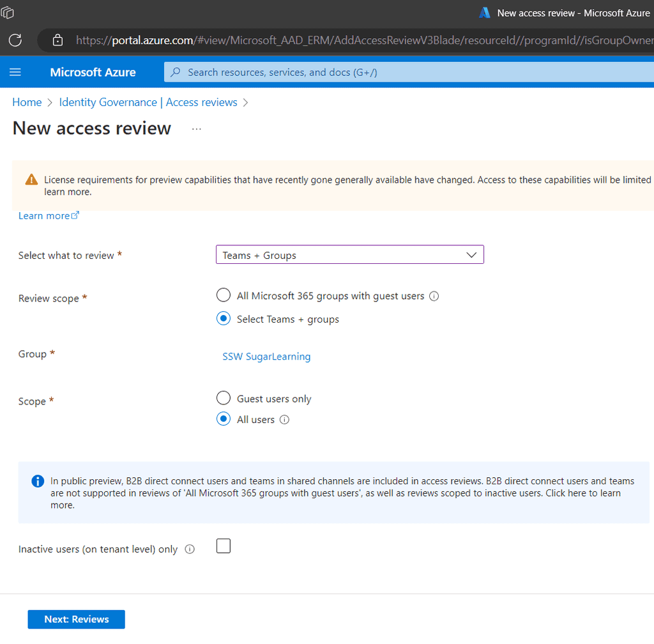This screenshot has height=644, width=654.
Task: Click the padlock icon in the address bar
Action: [57, 40]
